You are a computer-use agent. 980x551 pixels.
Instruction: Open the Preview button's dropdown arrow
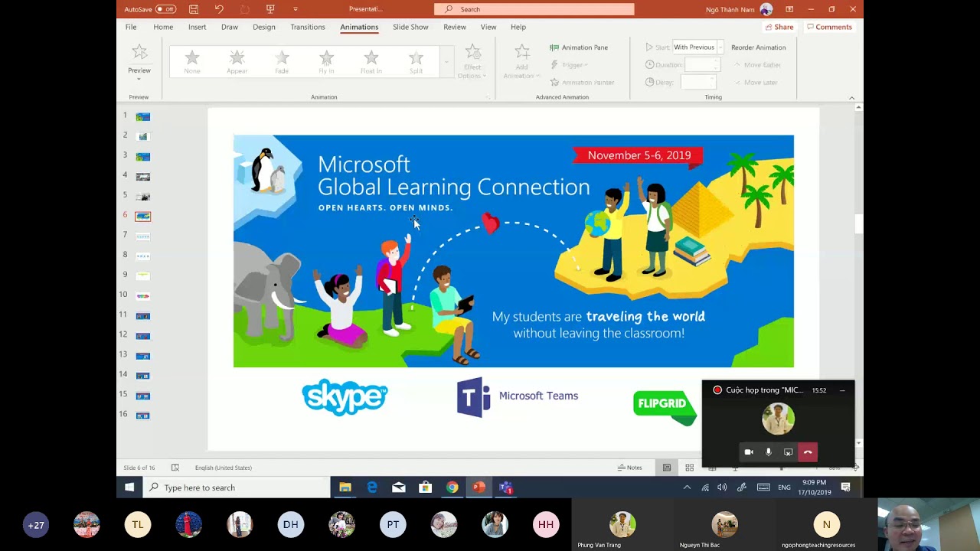139,78
